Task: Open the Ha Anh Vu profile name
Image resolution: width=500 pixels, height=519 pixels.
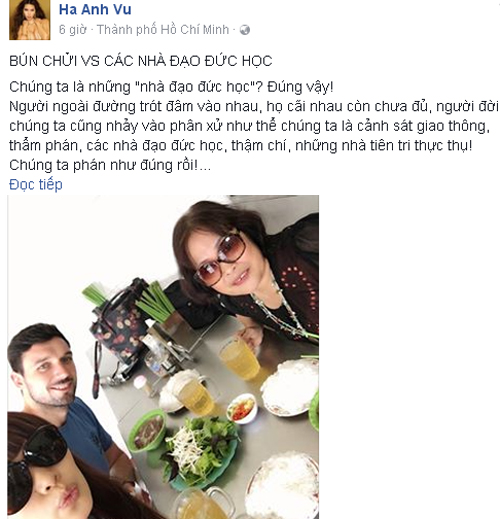Action: 95,9
